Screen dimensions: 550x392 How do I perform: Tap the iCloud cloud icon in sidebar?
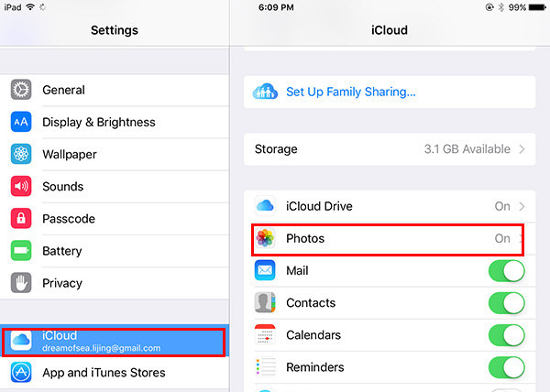[x=21, y=340]
